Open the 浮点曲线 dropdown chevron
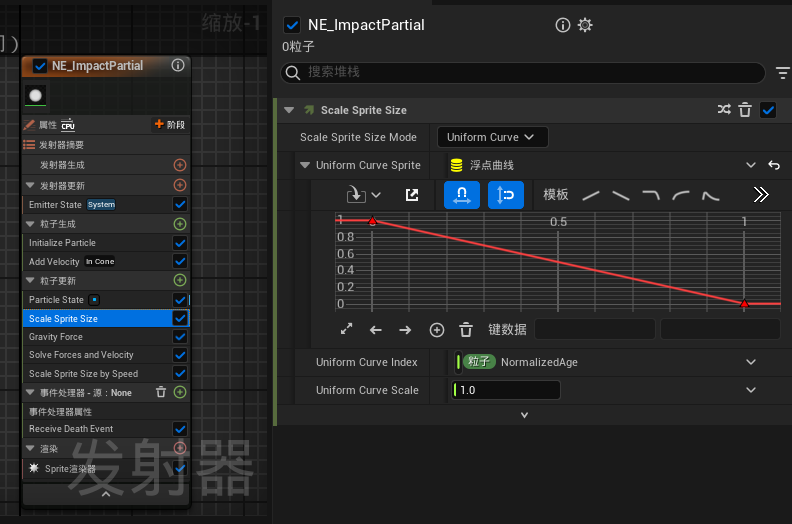Viewport: 792px width, 524px height. (751, 165)
